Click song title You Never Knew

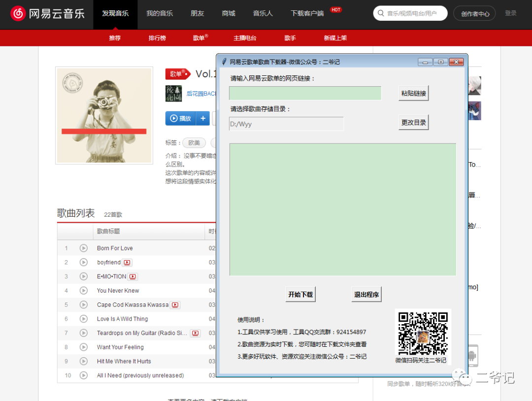(118, 290)
